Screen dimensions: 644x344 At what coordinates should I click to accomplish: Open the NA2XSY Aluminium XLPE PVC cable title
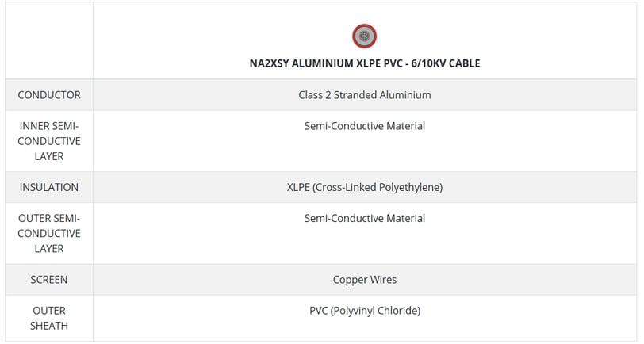pos(365,63)
